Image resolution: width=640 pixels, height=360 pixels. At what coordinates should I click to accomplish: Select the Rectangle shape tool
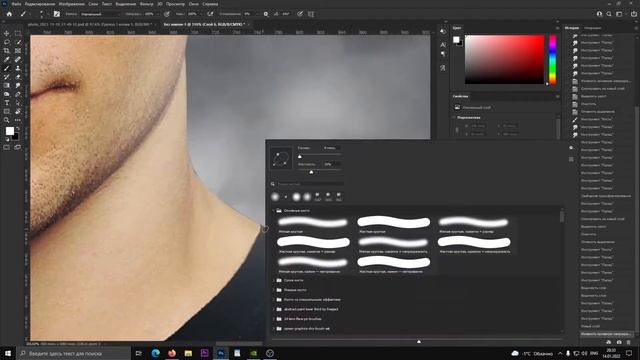pos(7,111)
